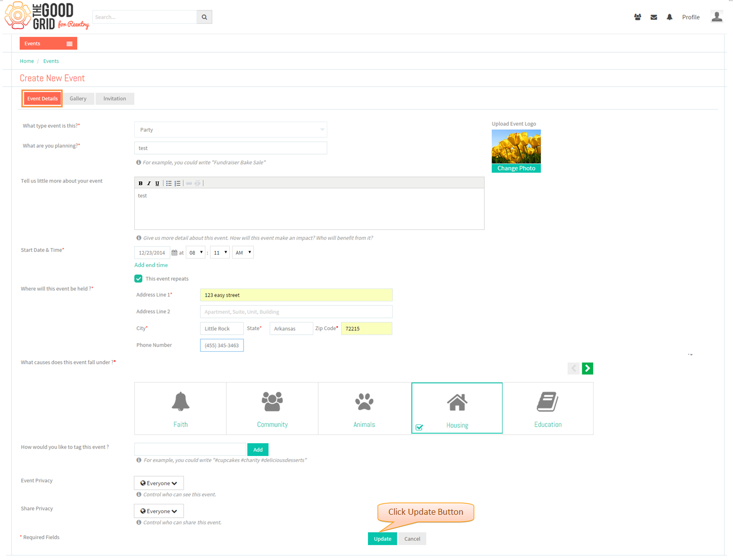Viewport: 733px width, 560px height.
Task: Select the Faith cause tile
Action: point(181,408)
